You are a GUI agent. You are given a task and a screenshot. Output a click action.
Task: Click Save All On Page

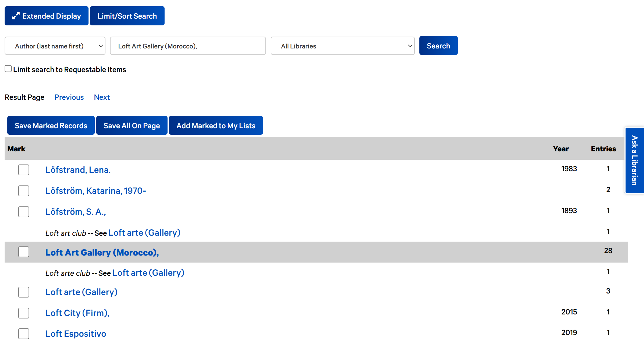(x=132, y=125)
